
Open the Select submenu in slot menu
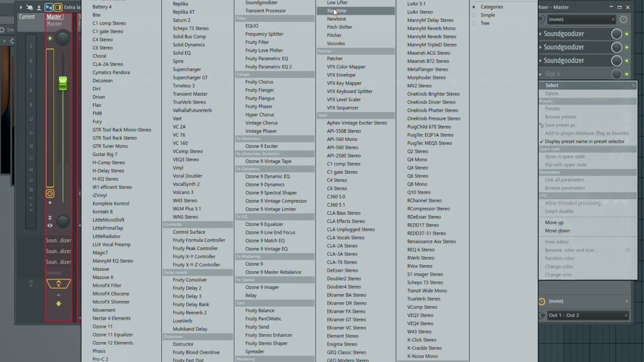[588, 85]
